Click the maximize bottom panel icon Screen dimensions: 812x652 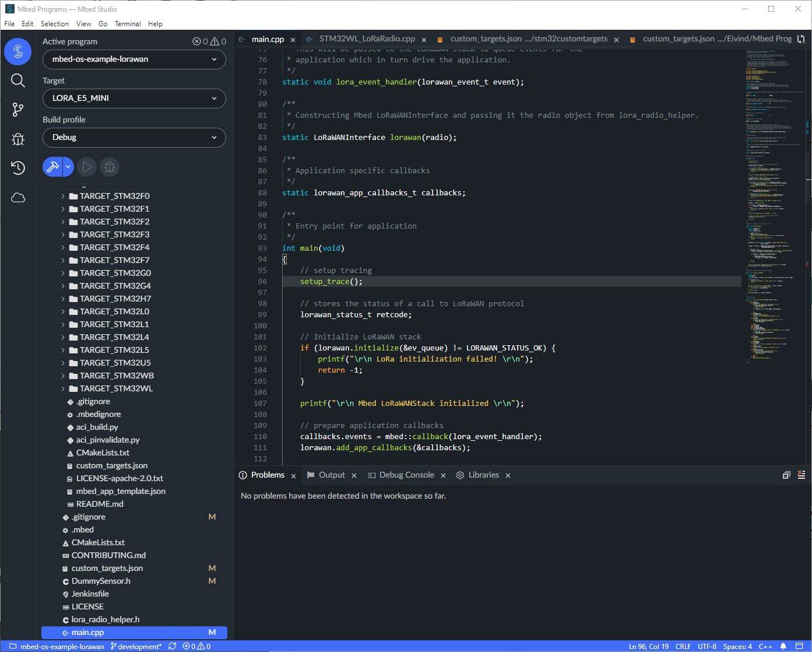pyautogui.click(x=786, y=475)
